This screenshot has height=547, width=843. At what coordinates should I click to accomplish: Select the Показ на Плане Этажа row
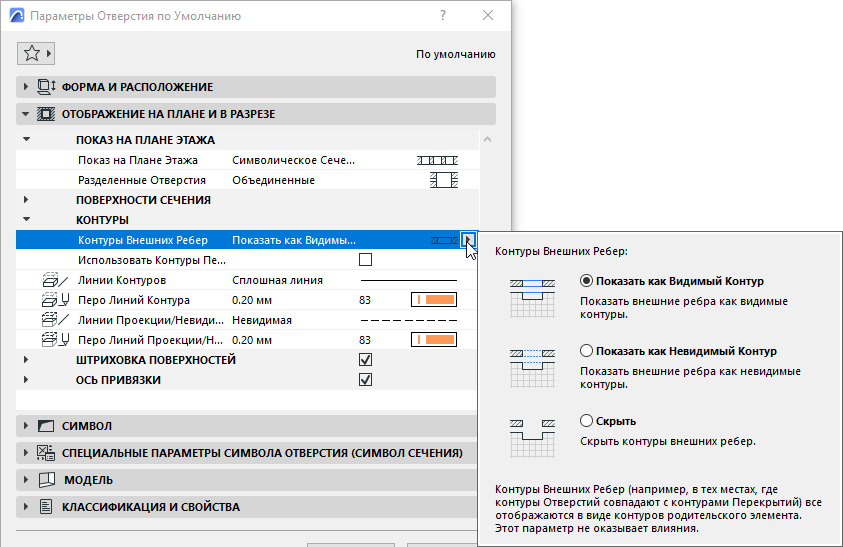tap(247, 160)
